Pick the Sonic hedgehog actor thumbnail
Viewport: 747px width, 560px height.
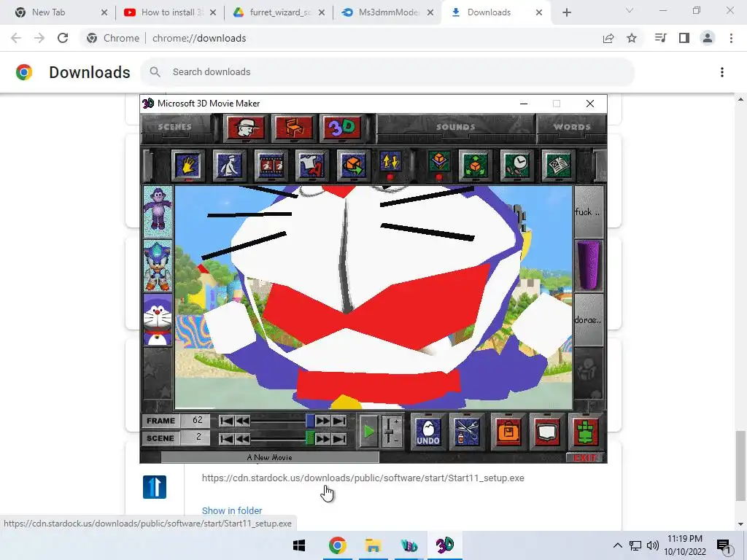[158, 265]
